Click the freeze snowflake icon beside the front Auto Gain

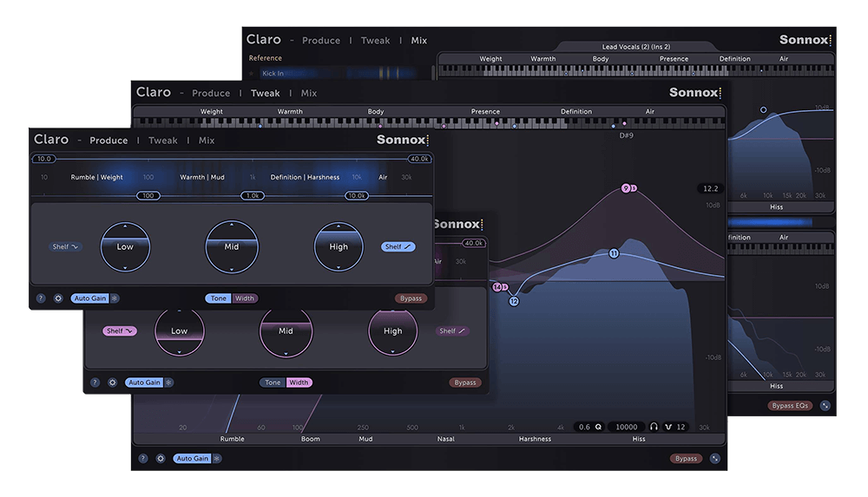[x=115, y=298]
